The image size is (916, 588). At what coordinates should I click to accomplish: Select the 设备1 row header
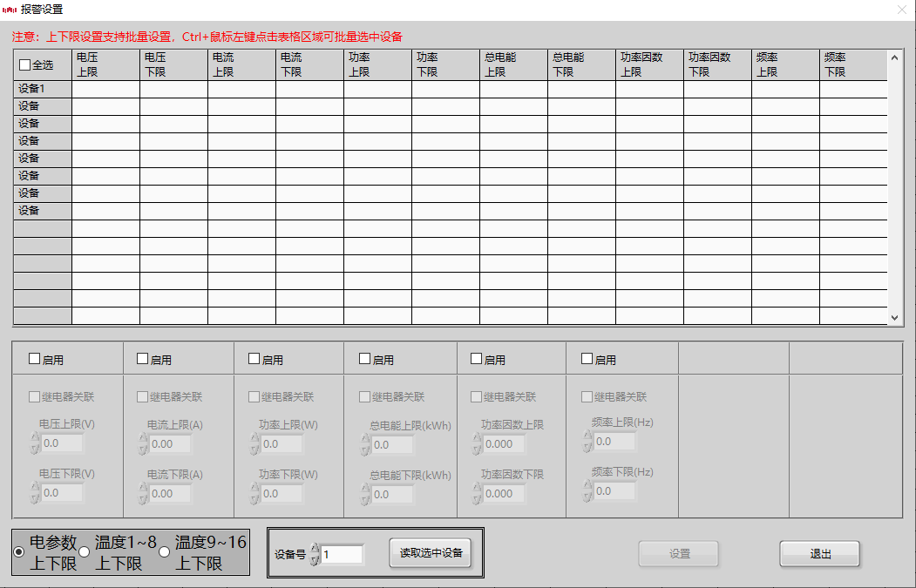point(43,89)
